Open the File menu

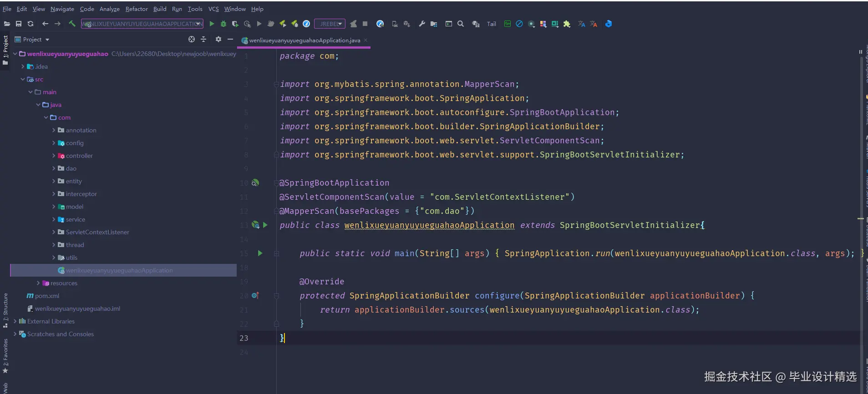click(x=7, y=9)
